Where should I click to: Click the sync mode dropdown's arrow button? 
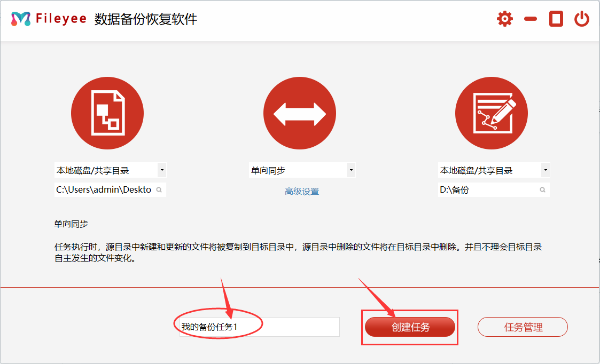click(x=350, y=170)
